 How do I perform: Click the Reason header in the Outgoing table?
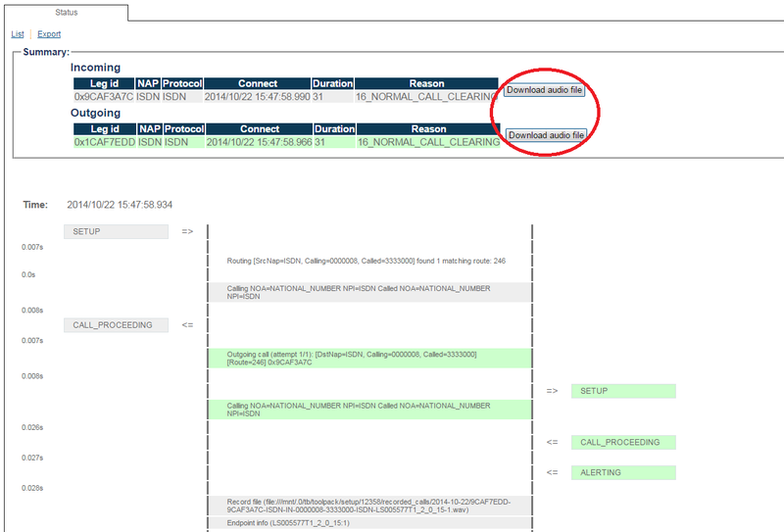click(428, 129)
